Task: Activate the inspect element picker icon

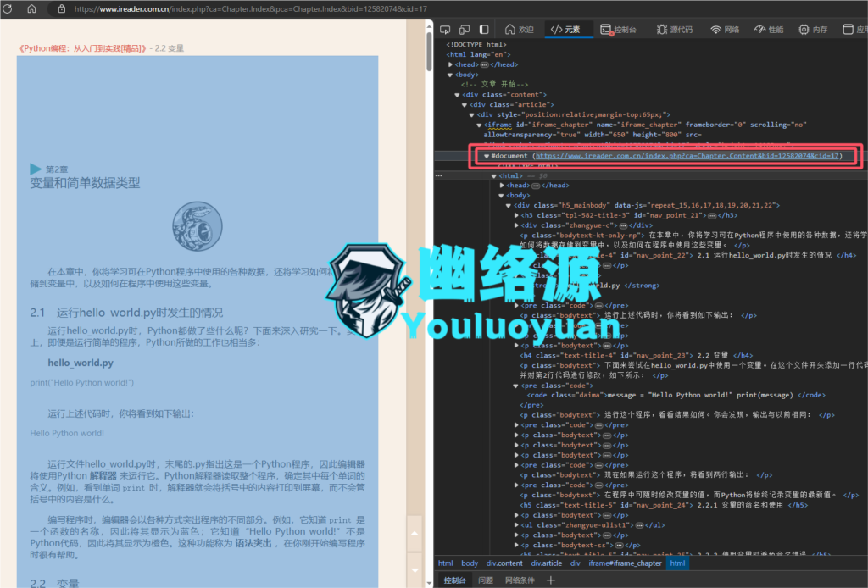Action: (x=445, y=30)
